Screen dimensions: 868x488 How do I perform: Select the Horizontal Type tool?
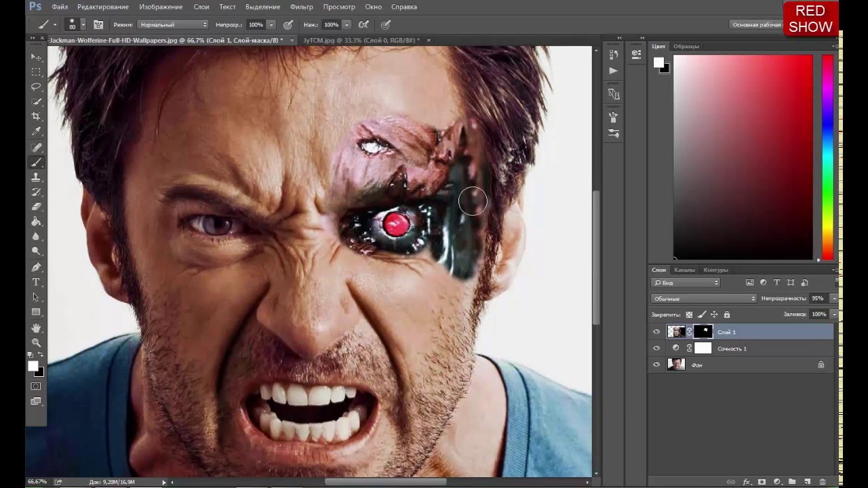point(36,282)
